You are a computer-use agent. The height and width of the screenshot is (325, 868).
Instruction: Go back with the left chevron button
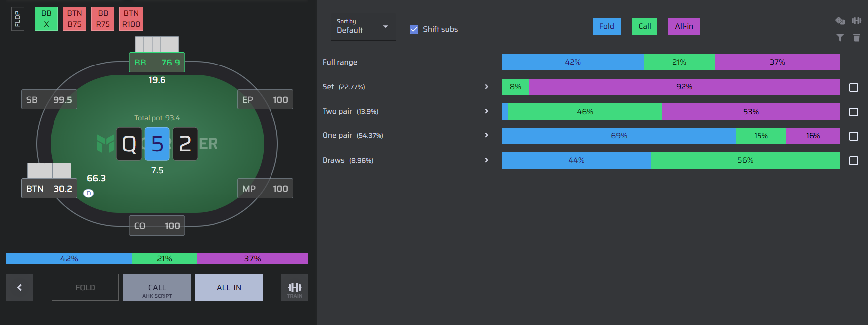tap(19, 287)
